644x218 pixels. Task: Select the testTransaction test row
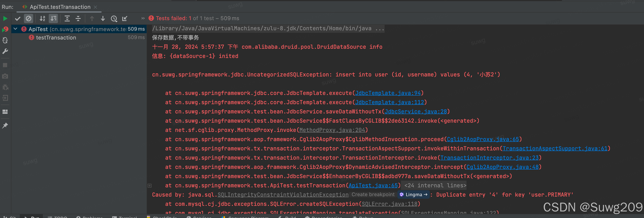(79, 38)
